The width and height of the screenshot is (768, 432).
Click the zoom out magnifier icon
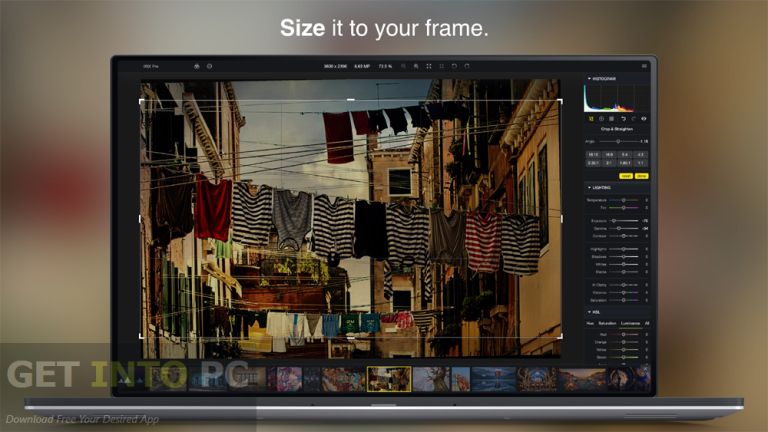(x=403, y=66)
